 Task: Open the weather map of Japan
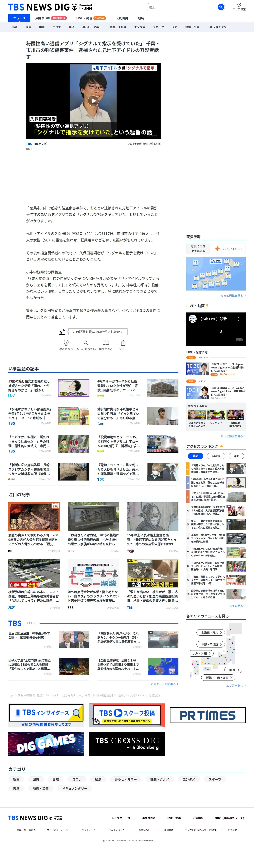click(x=216, y=274)
